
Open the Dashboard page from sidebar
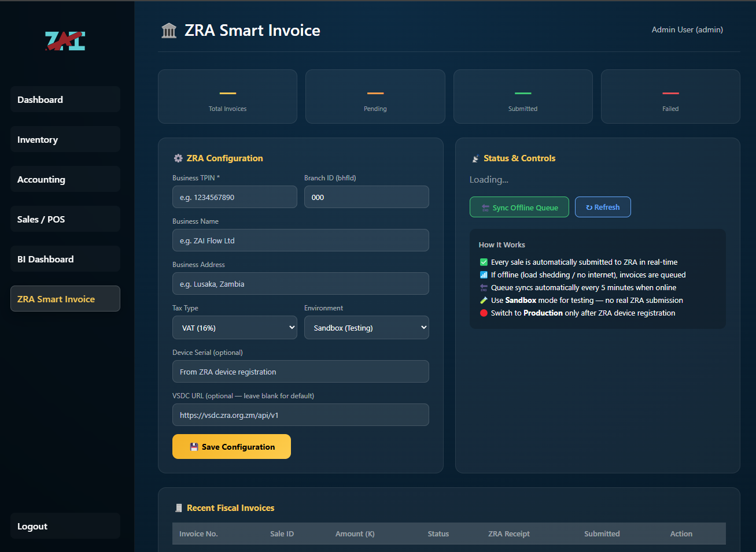point(65,99)
